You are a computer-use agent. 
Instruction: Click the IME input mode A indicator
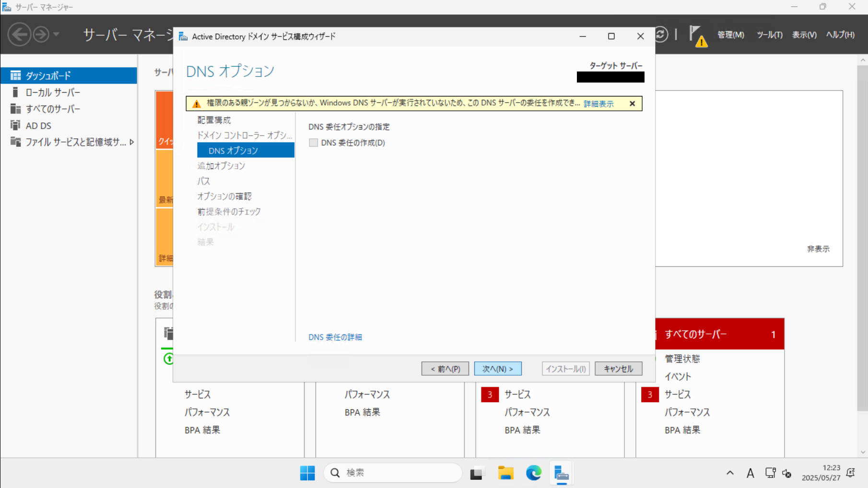(750, 473)
